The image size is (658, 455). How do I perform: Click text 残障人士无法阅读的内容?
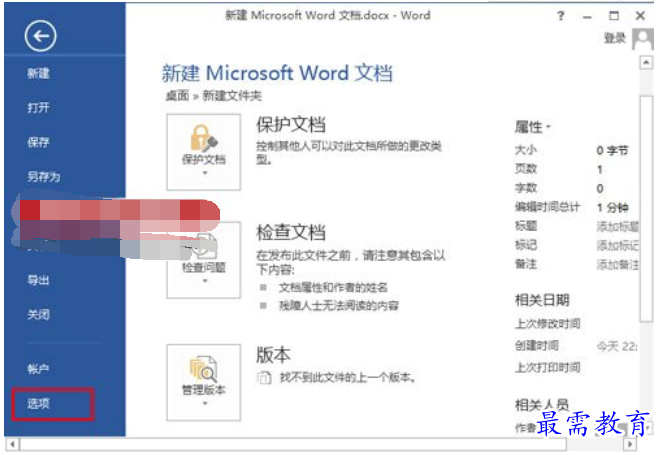pyautogui.click(x=339, y=306)
